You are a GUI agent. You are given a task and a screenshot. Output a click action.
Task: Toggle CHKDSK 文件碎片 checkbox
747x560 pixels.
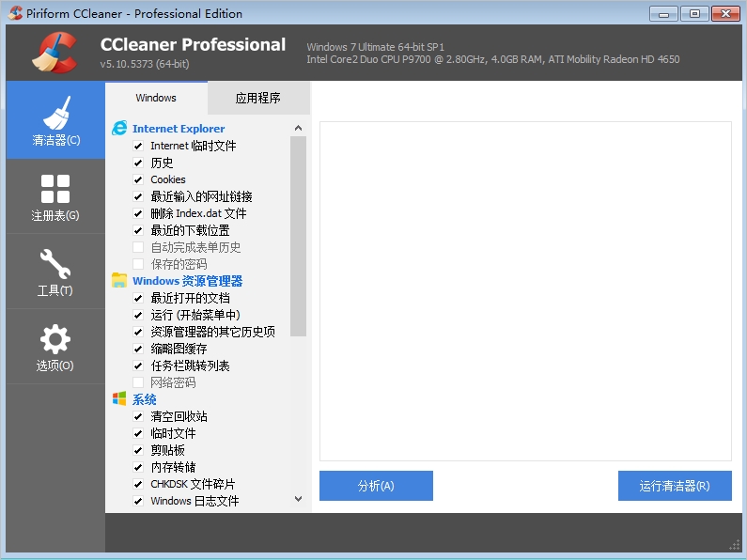click(x=138, y=484)
